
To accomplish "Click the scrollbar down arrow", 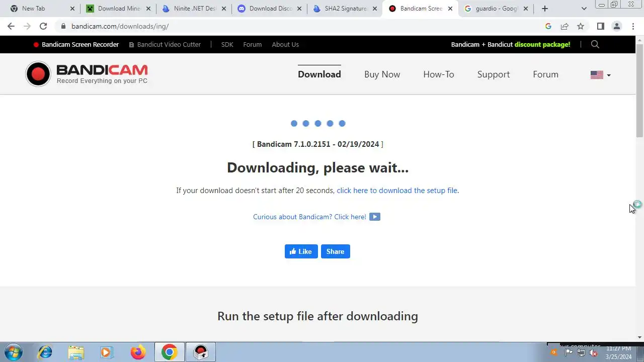I will 640,337.
